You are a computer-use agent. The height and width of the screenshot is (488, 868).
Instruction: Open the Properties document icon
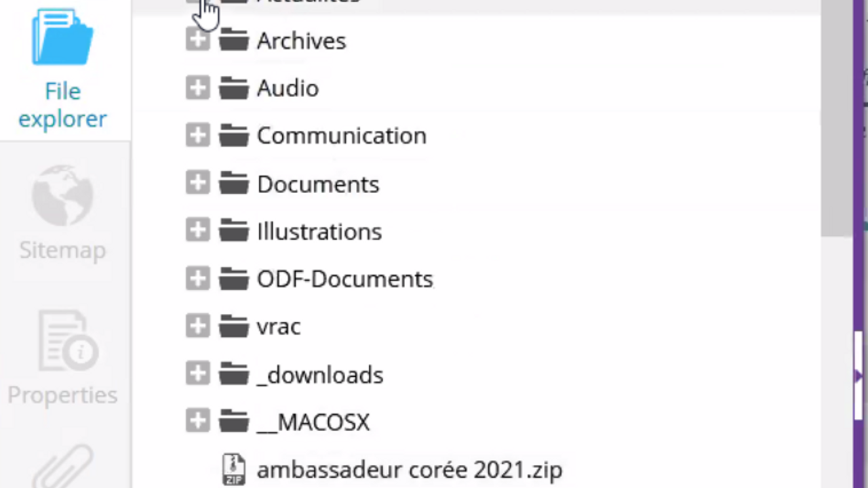[62, 341]
